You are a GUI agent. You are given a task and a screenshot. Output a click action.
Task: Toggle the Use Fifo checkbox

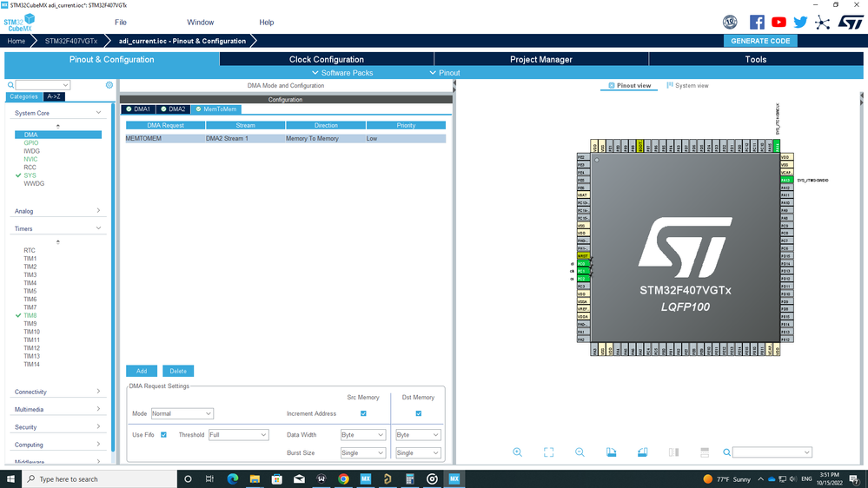click(x=164, y=435)
